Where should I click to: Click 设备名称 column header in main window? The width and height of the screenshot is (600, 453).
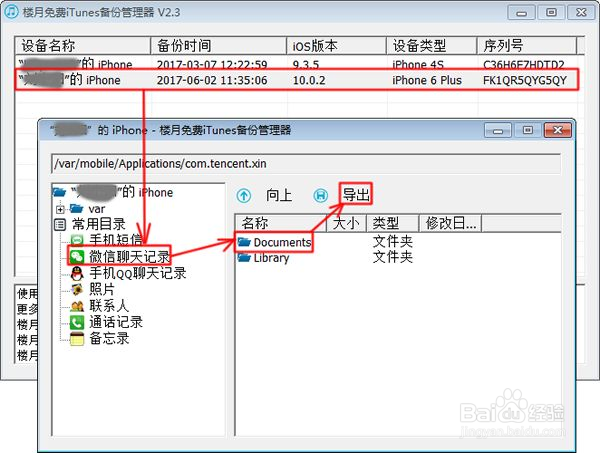pos(83,46)
